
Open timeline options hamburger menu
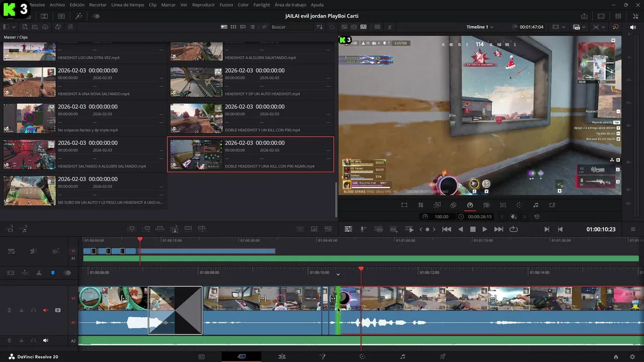633,229
